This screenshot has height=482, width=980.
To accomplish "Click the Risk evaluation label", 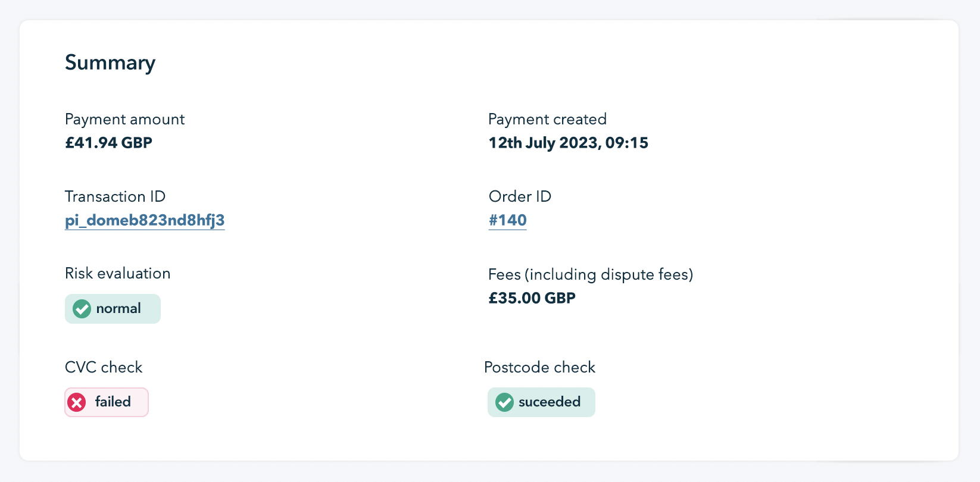I will coord(118,274).
